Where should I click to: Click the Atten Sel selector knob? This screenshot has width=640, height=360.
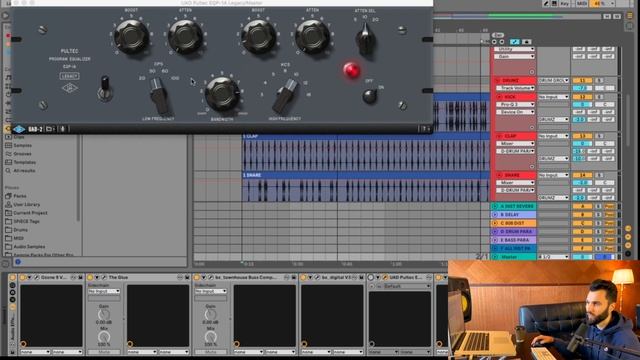coord(365,39)
